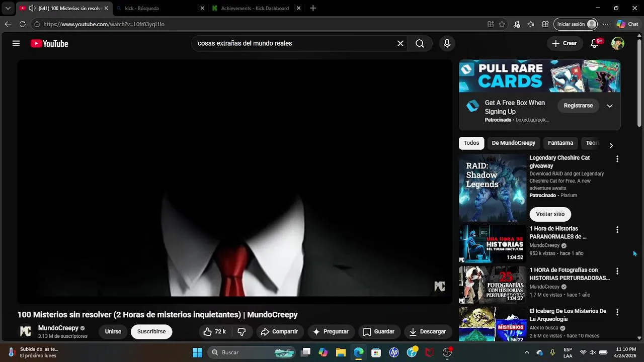Open a new browser tab
644x362 pixels.
(x=313, y=9)
